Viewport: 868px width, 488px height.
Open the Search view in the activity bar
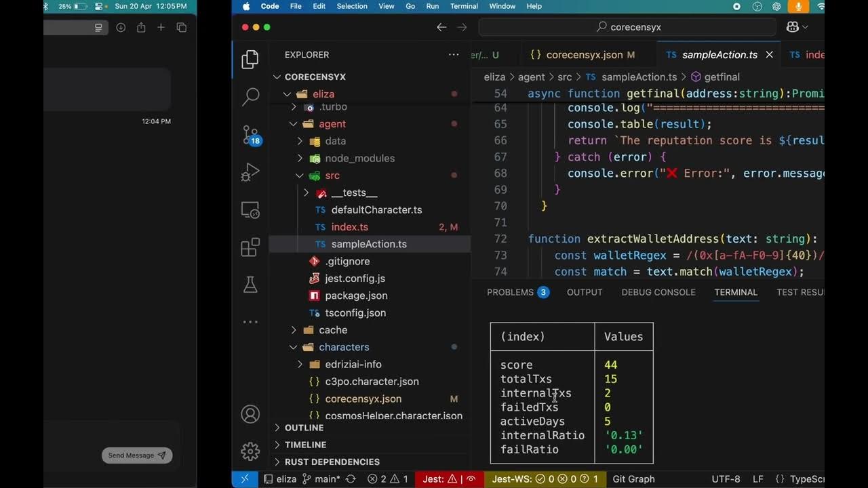pos(250,97)
